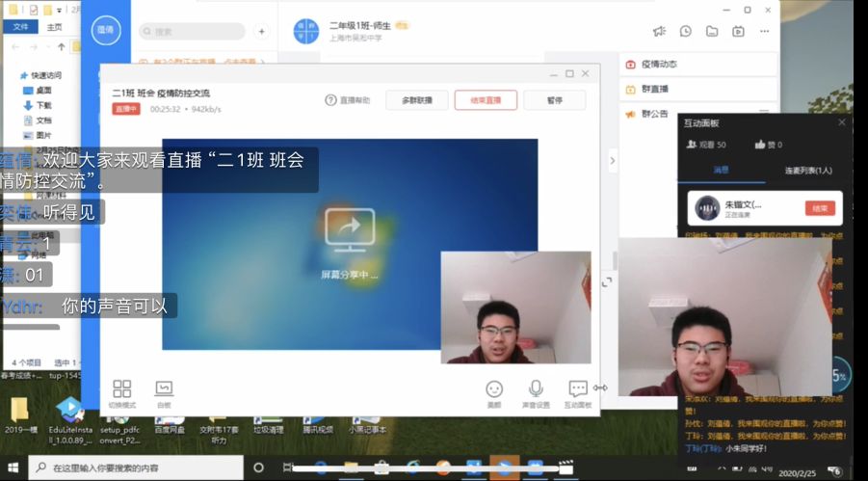Viewport: 868px width, 481px height.
Task: Click the 白板 whiteboard icon
Action: pos(164,390)
